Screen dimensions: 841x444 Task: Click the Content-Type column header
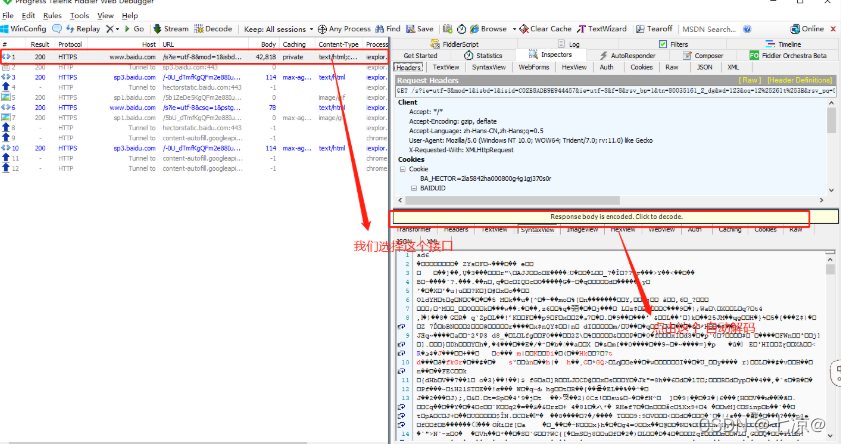pyautogui.click(x=338, y=44)
